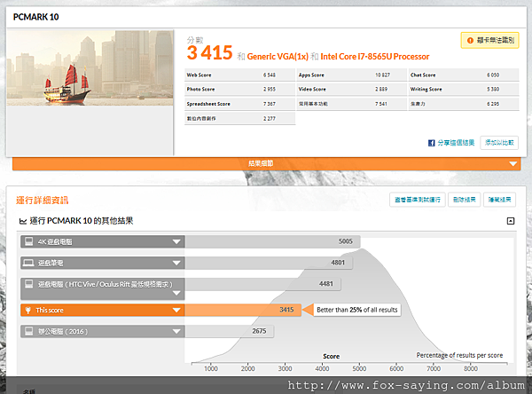Click the 6 295 score value
The image size is (532, 394).
point(493,104)
